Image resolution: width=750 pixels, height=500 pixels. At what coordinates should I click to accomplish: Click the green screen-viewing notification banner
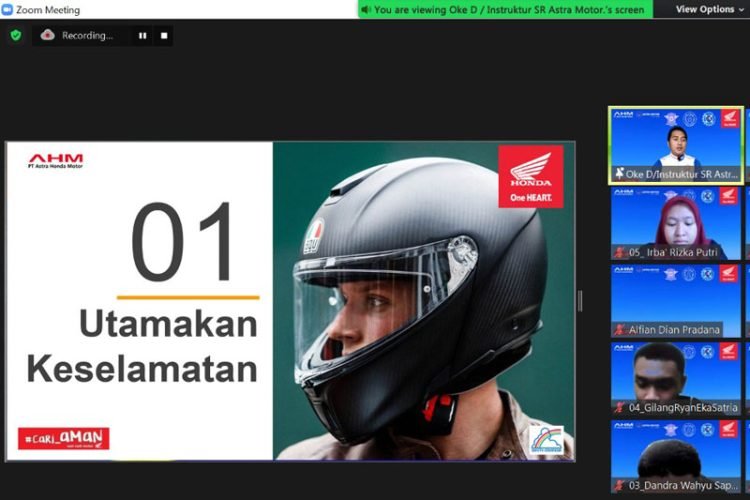(x=506, y=10)
